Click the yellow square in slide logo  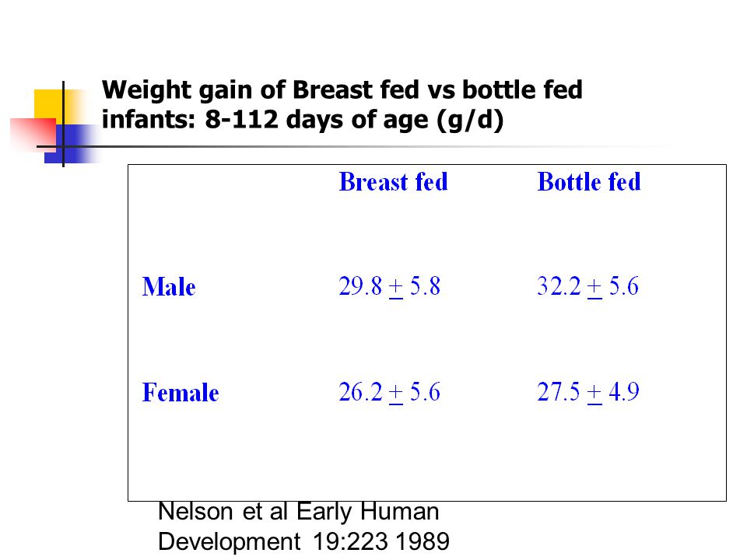click(48, 103)
